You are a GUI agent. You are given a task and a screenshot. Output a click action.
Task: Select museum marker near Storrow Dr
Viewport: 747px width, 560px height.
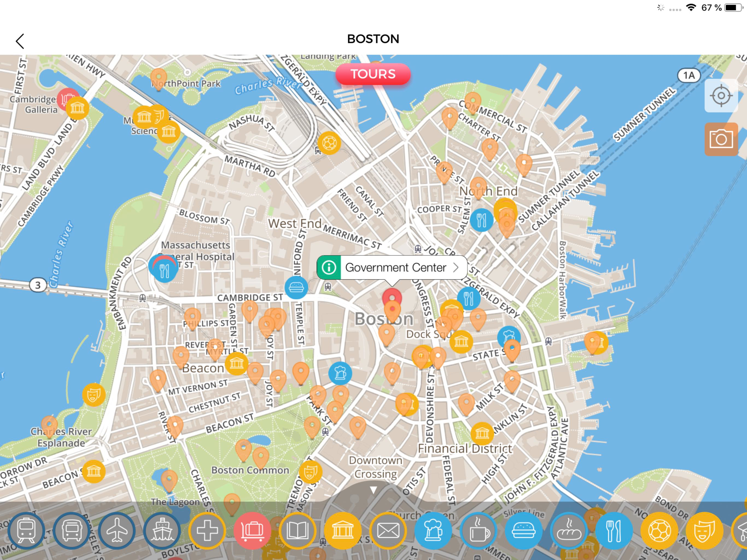click(94, 471)
